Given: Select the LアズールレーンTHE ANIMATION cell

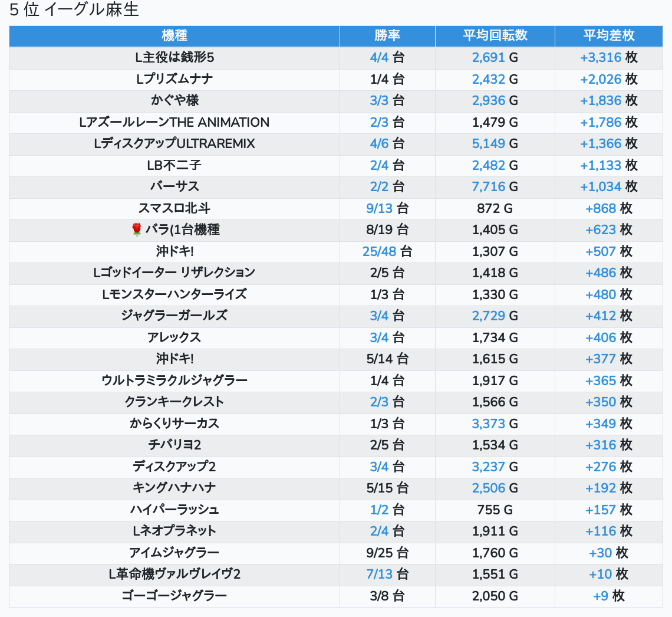Looking at the screenshot, I should point(174,123).
